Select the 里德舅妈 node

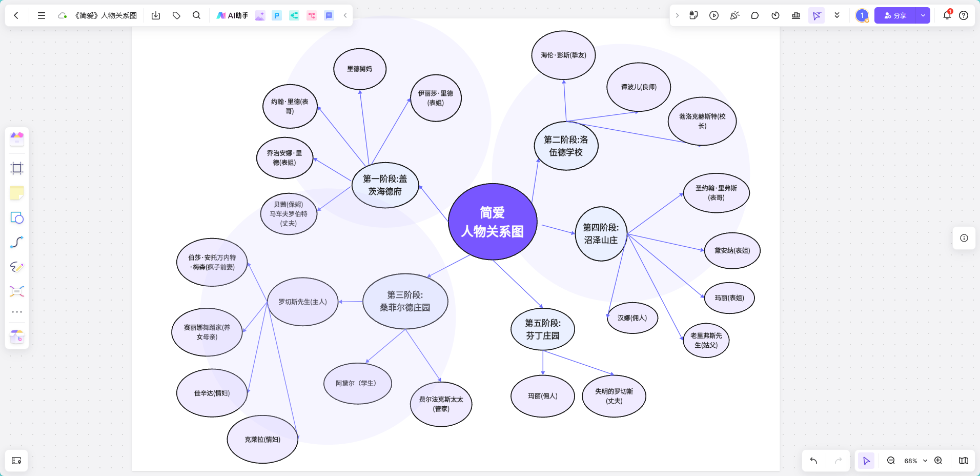360,69
